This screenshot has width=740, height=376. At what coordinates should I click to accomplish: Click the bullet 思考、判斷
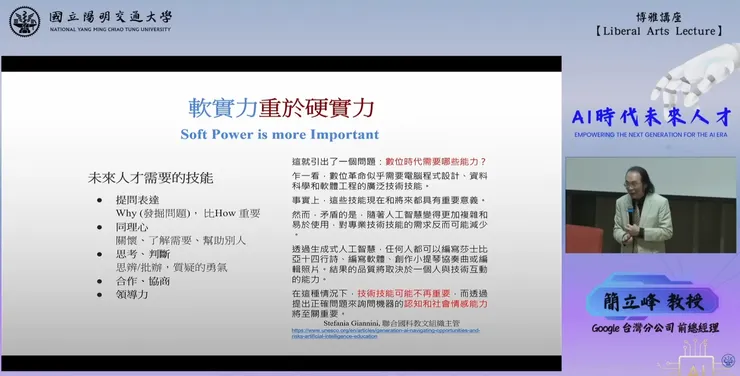tap(143, 254)
